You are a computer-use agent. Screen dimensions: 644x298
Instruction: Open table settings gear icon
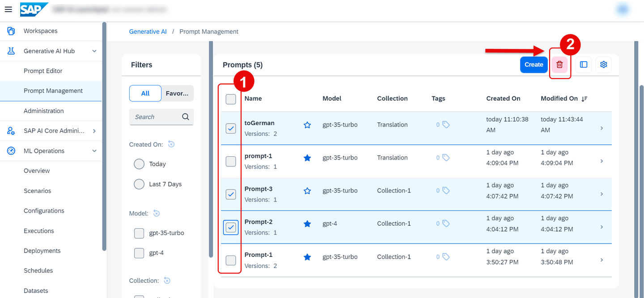604,65
